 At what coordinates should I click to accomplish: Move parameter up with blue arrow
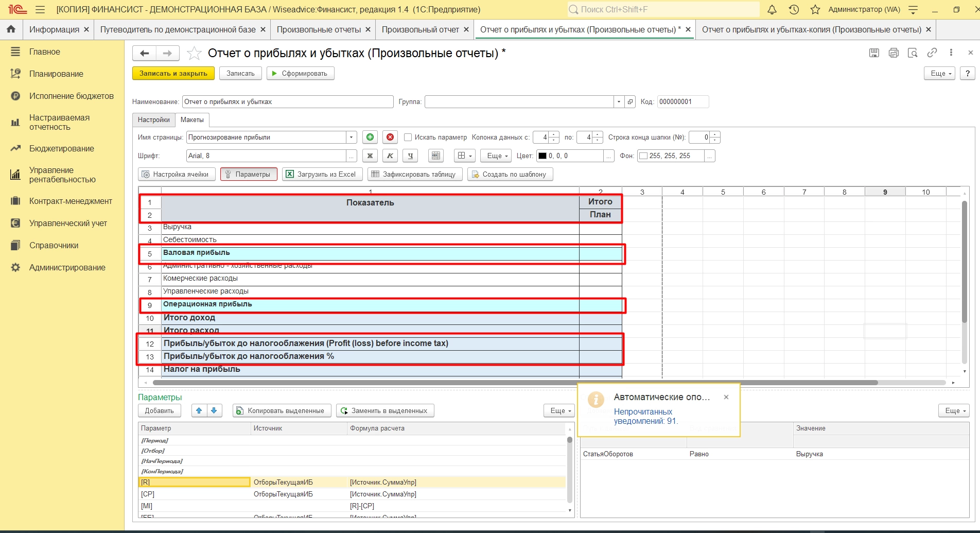tap(199, 411)
